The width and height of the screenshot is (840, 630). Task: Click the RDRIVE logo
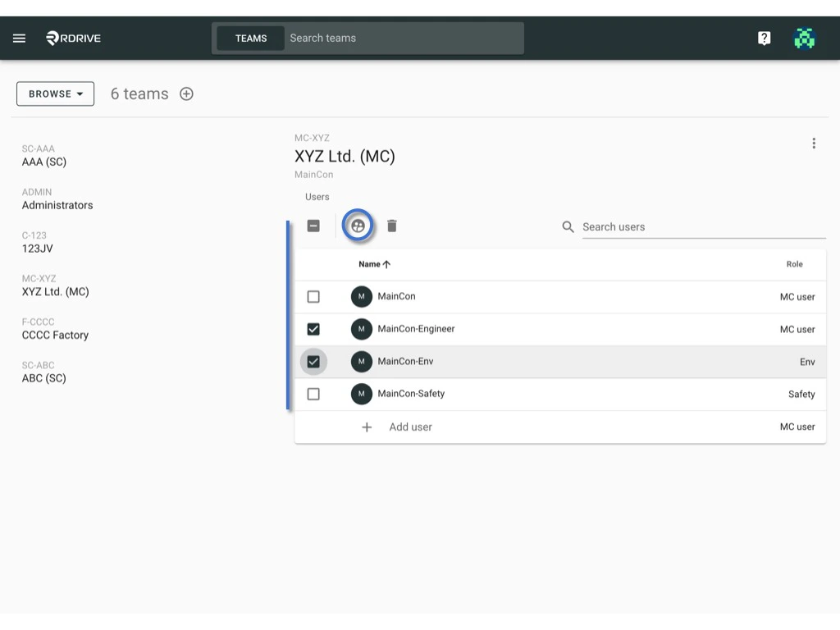pyautogui.click(x=72, y=38)
